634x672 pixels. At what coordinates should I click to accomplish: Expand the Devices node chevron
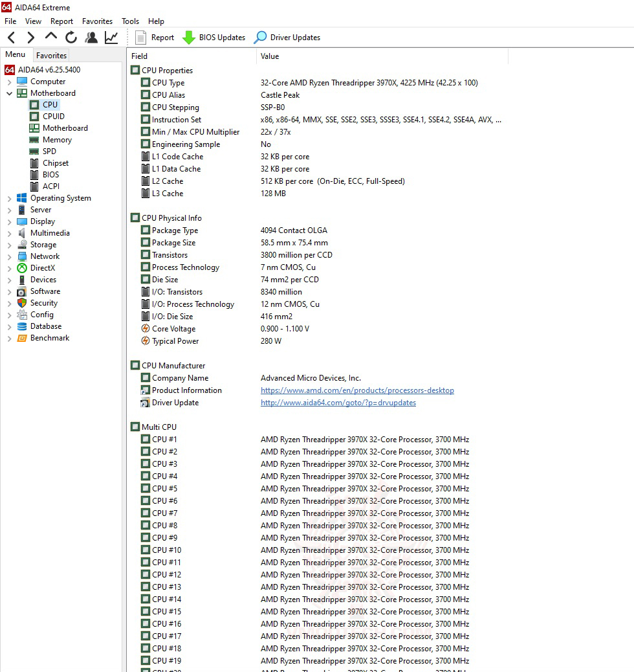point(10,280)
